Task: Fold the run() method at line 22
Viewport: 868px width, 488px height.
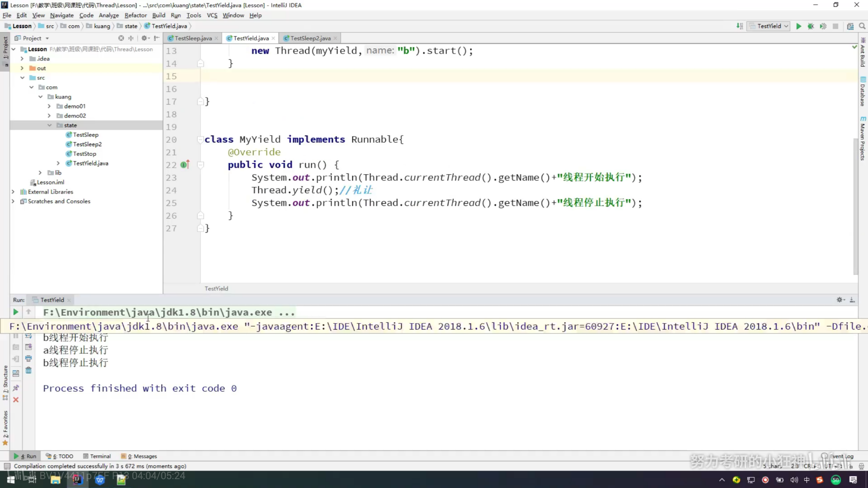Action: pos(201,165)
